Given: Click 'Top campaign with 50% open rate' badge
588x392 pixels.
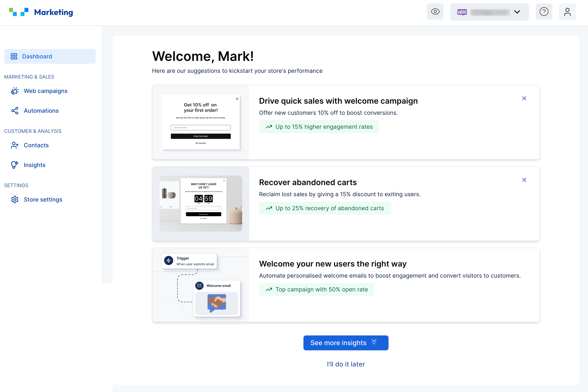Looking at the screenshot, I should point(317,289).
